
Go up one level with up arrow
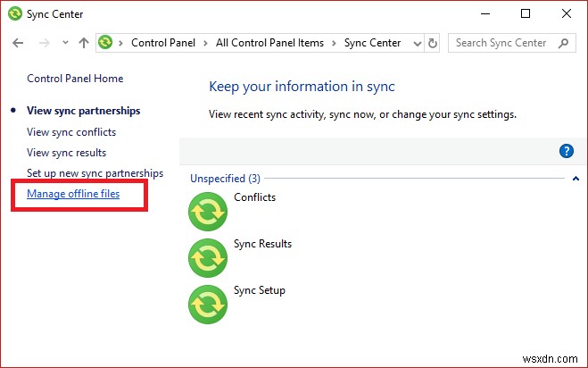coord(84,43)
